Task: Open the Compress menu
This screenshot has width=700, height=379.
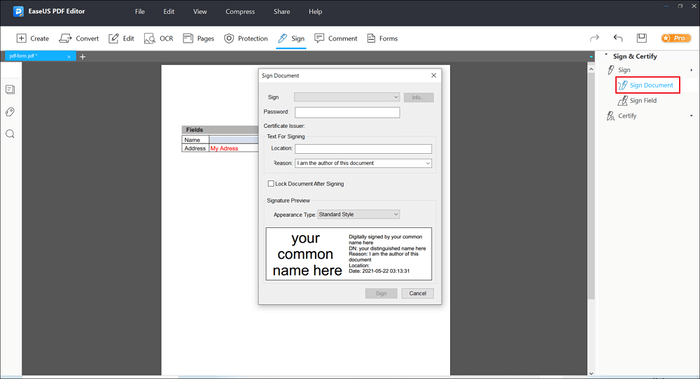Action: point(240,12)
